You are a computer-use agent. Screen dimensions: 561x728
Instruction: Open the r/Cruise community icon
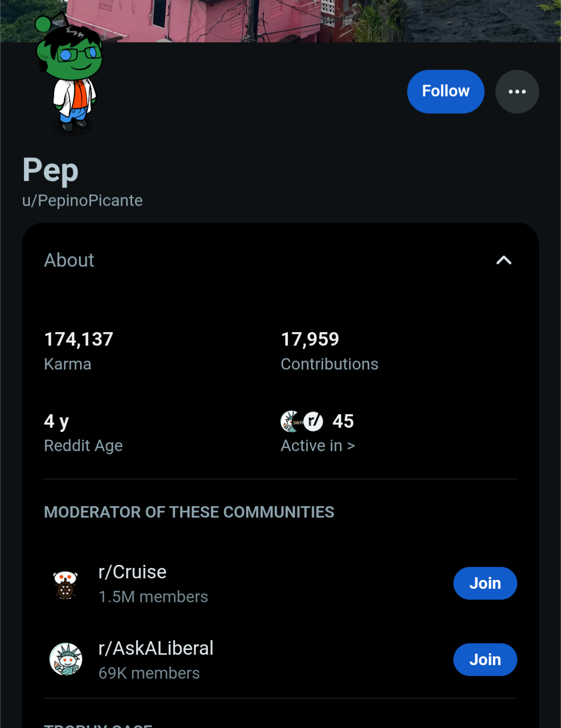pyautogui.click(x=65, y=584)
